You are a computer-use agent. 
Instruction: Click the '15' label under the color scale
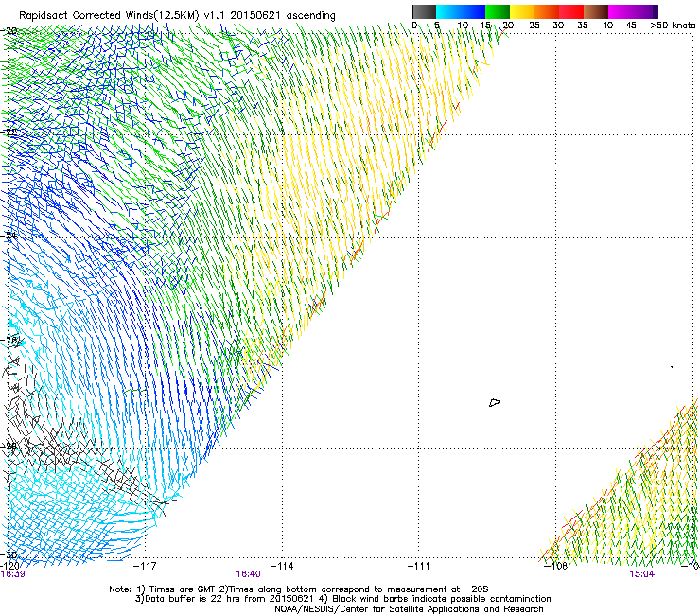tap(485, 26)
